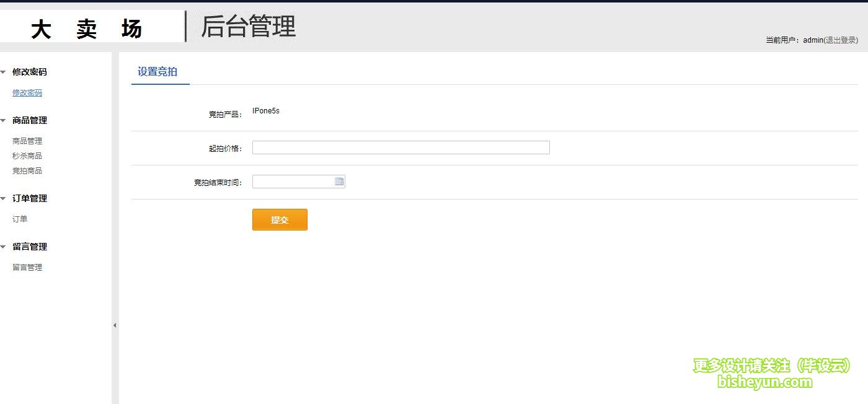Click the IPone5s product name text
This screenshot has height=404, width=868.
tap(266, 111)
